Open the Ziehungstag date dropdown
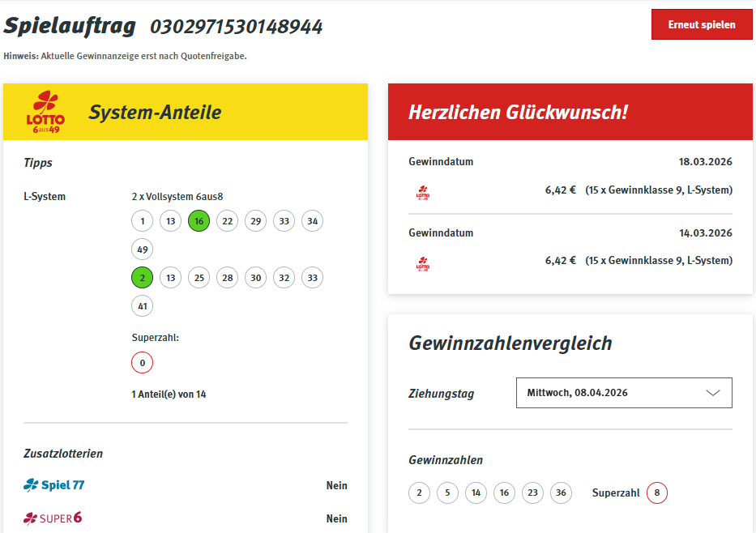This screenshot has width=756, height=533. (x=623, y=393)
